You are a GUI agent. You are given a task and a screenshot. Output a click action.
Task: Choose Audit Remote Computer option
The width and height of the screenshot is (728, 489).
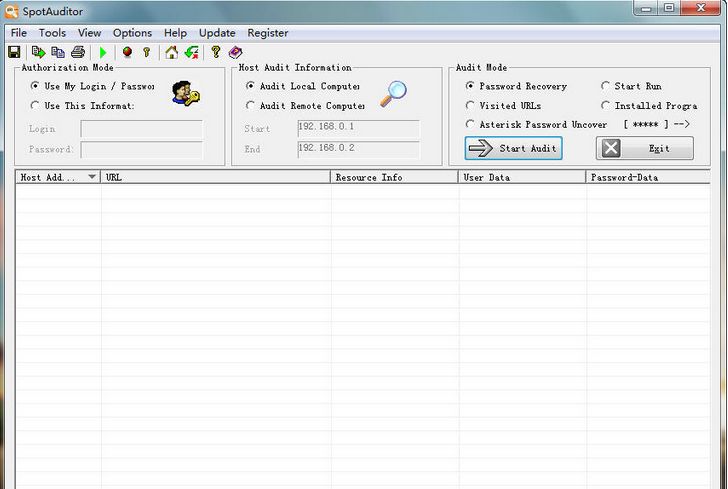251,105
